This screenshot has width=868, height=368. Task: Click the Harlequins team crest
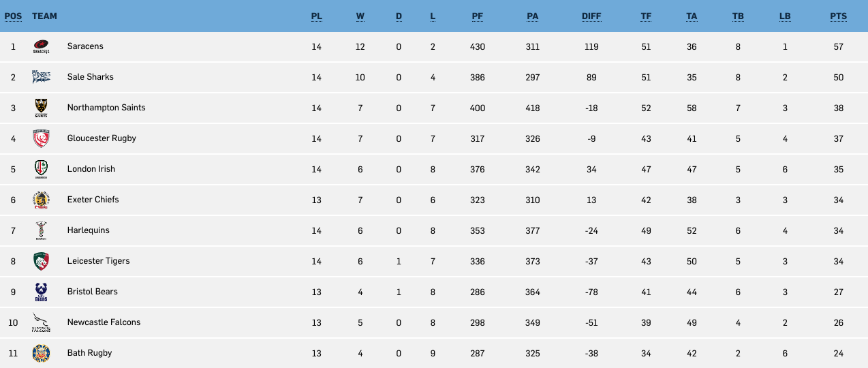click(x=42, y=231)
